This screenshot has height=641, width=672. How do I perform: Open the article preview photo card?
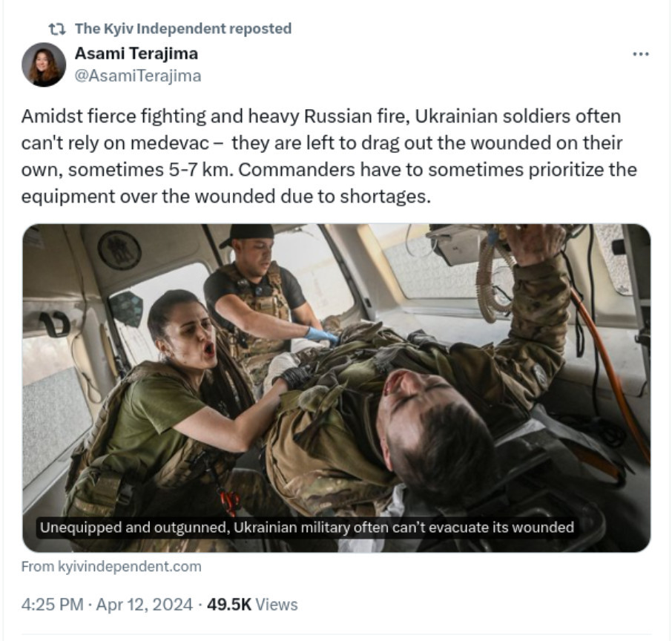[337, 388]
